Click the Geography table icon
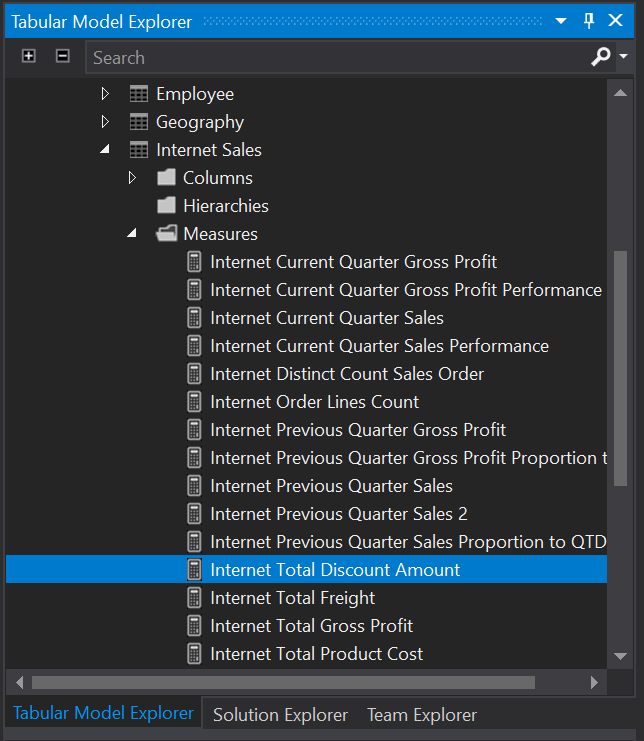 pyautogui.click(x=140, y=122)
